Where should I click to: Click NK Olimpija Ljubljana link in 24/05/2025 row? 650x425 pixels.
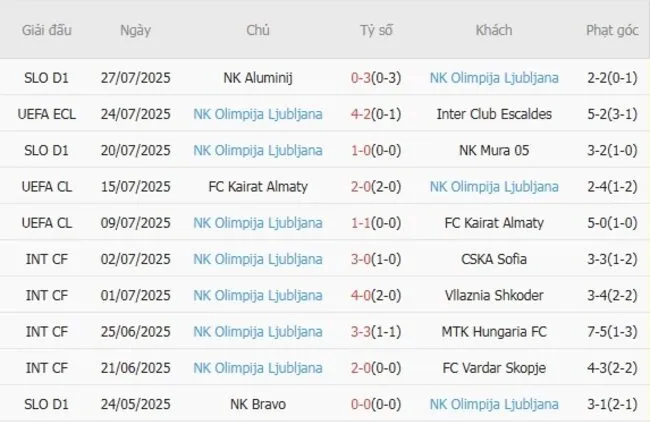click(x=494, y=404)
